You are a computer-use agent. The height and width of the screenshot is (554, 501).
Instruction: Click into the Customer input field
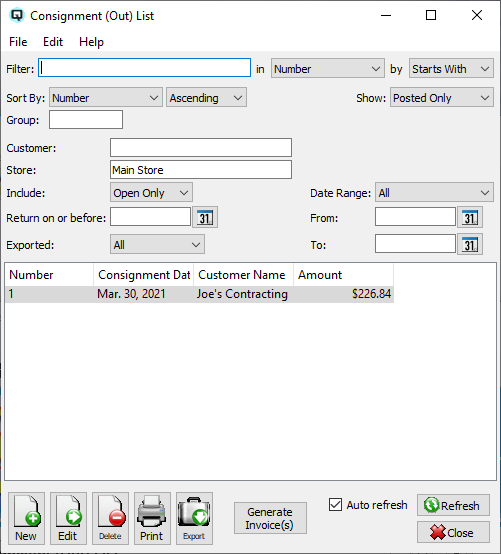(x=201, y=148)
